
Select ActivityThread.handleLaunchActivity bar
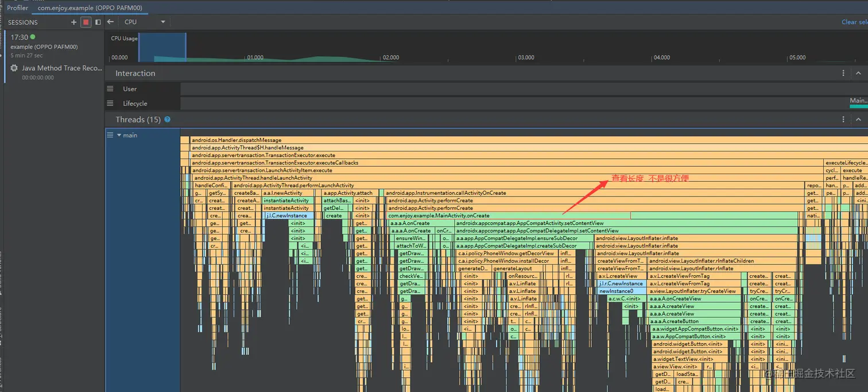pos(509,178)
